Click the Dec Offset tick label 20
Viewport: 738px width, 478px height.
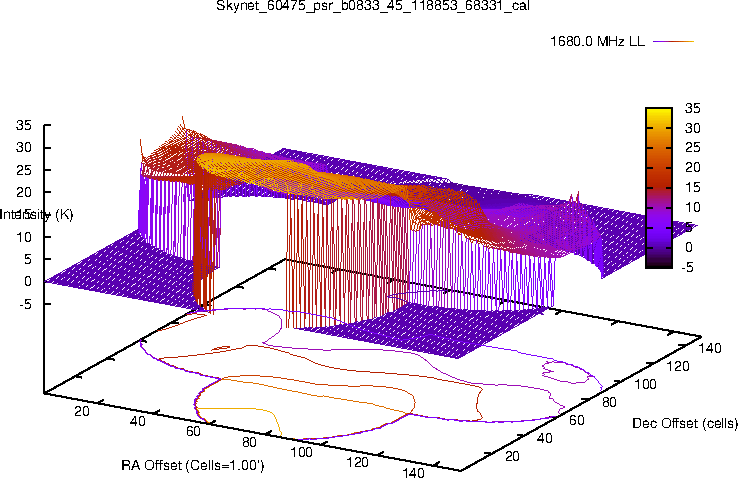(x=512, y=456)
